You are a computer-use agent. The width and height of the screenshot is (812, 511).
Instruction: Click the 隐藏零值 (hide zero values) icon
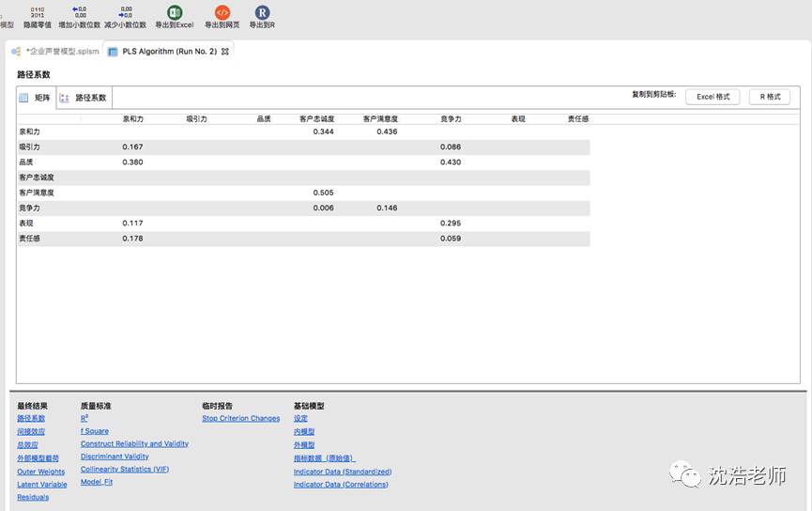(38, 12)
